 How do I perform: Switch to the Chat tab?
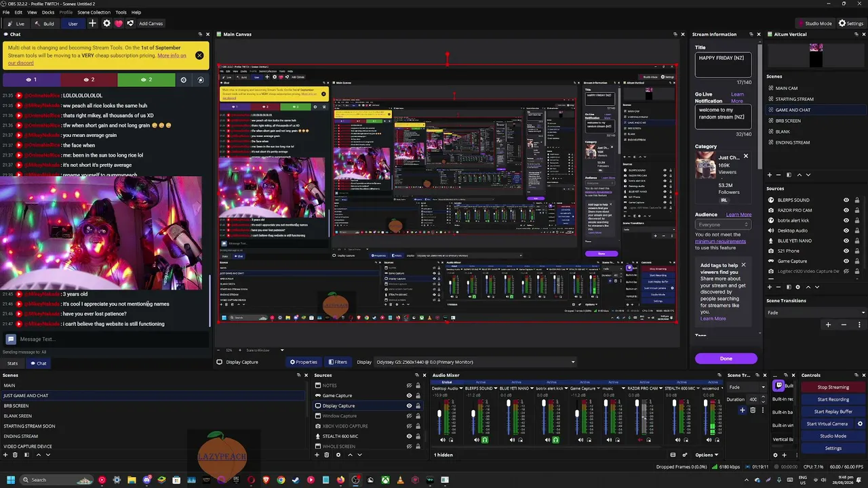(x=38, y=363)
